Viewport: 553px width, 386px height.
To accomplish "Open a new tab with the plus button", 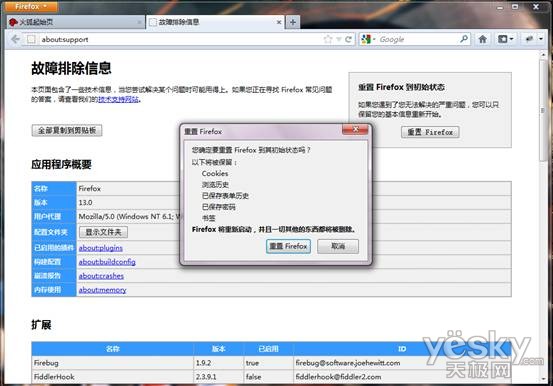I will [293, 22].
